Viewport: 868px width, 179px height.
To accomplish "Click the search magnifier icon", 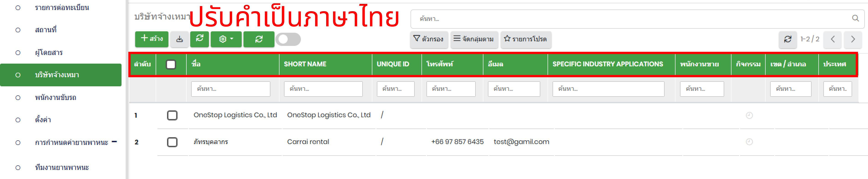I will [x=855, y=18].
